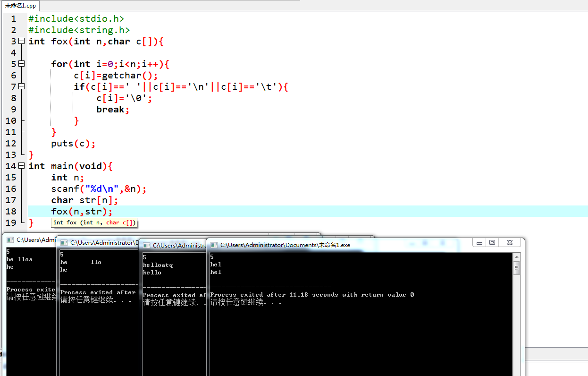Click line number 4 in the gutter
The height and width of the screenshot is (376, 588).
[13, 53]
